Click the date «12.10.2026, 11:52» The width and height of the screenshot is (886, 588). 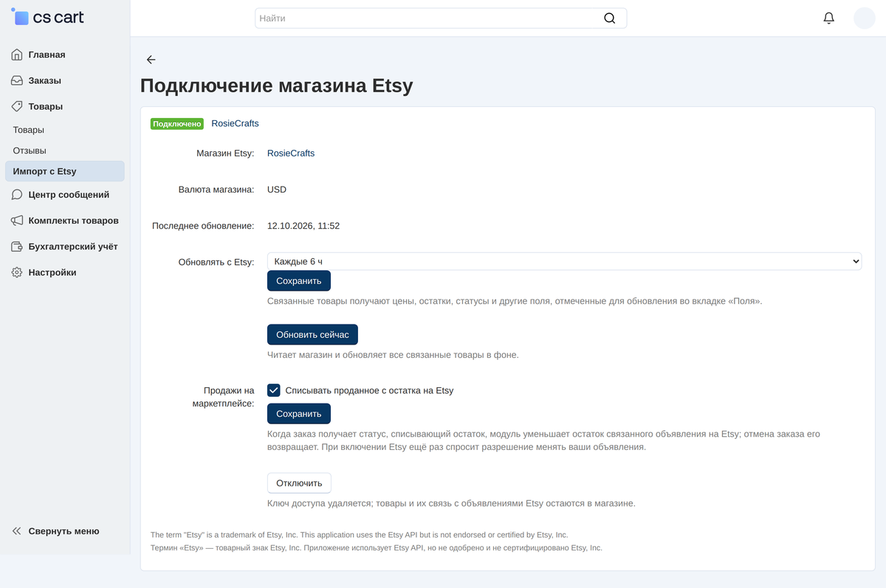[303, 226]
